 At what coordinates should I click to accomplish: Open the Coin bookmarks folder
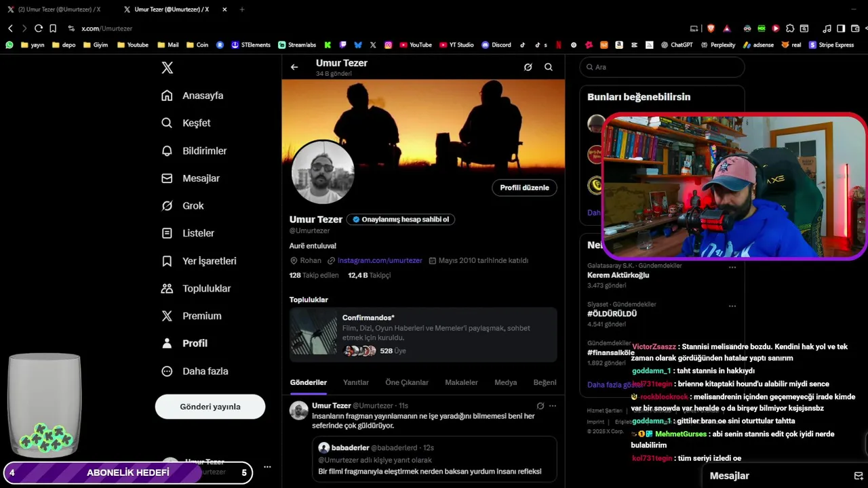click(x=197, y=45)
